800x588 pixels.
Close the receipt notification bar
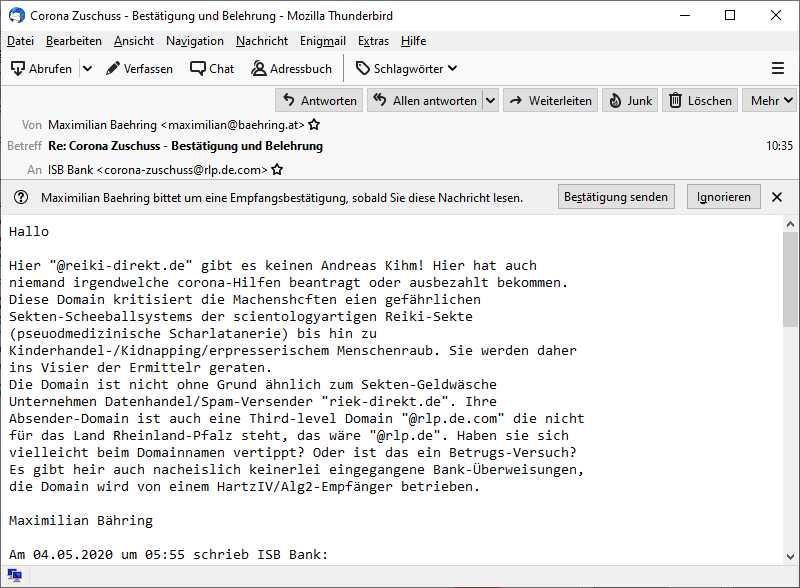click(x=777, y=197)
